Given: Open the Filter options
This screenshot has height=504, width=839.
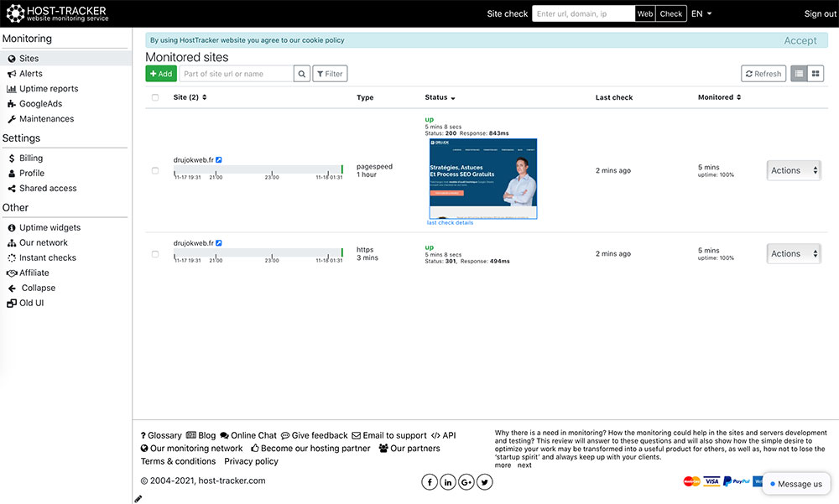Looking at the screenshot, I should pos(330,74).
